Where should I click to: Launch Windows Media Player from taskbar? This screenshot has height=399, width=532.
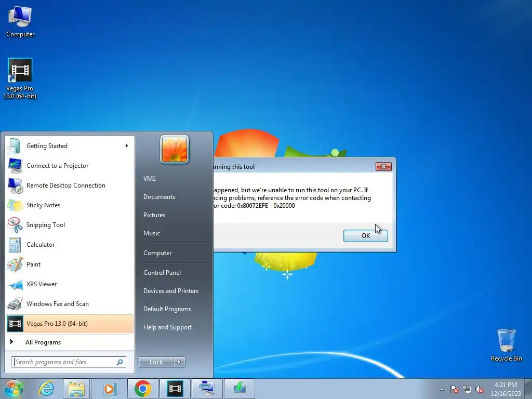[x=109, y=389]
